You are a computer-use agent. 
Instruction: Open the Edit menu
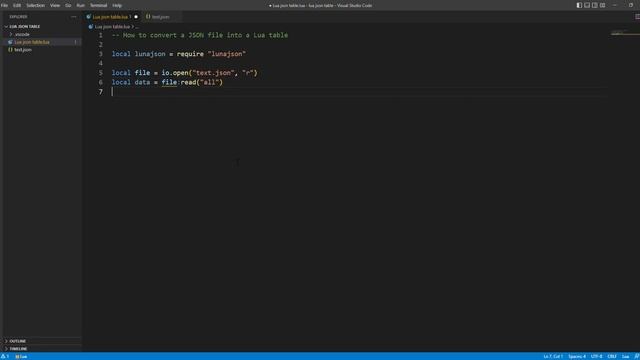[17, 5]
